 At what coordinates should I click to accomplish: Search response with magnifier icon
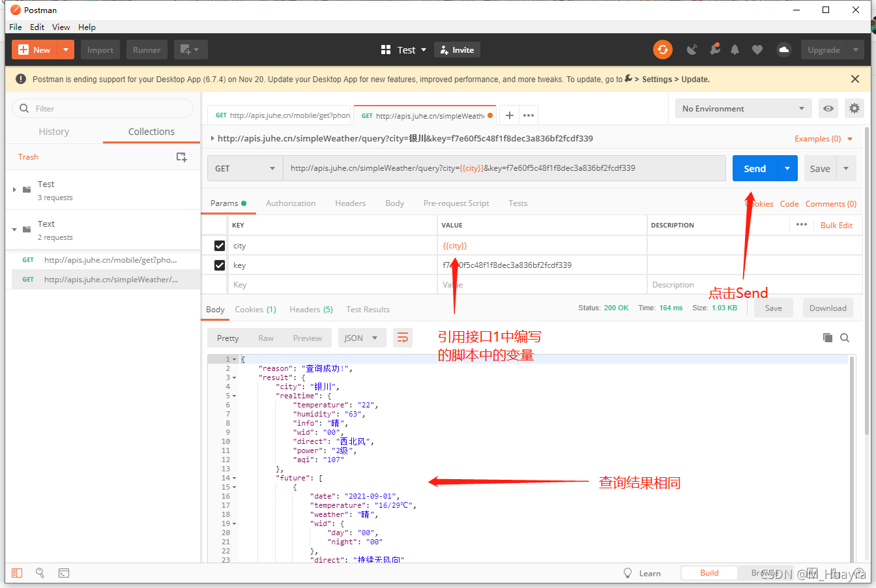[845, 338]
